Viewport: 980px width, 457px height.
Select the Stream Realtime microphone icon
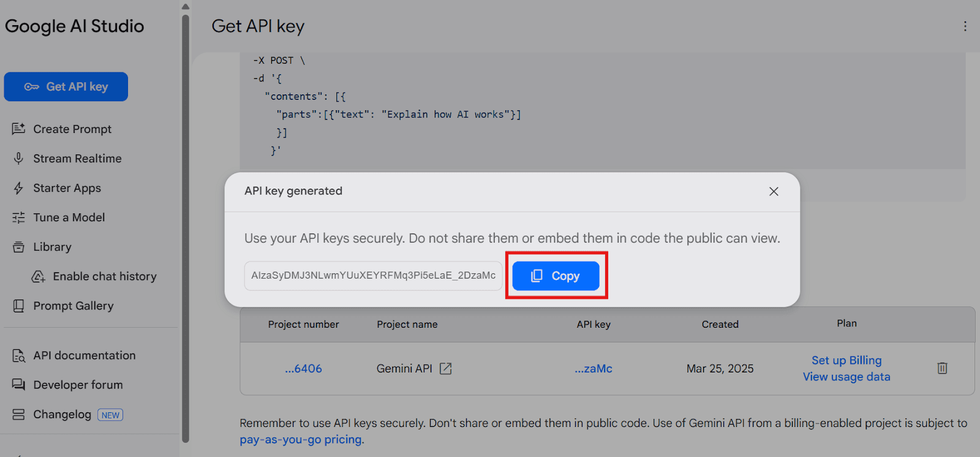click(x=19, y=159)
